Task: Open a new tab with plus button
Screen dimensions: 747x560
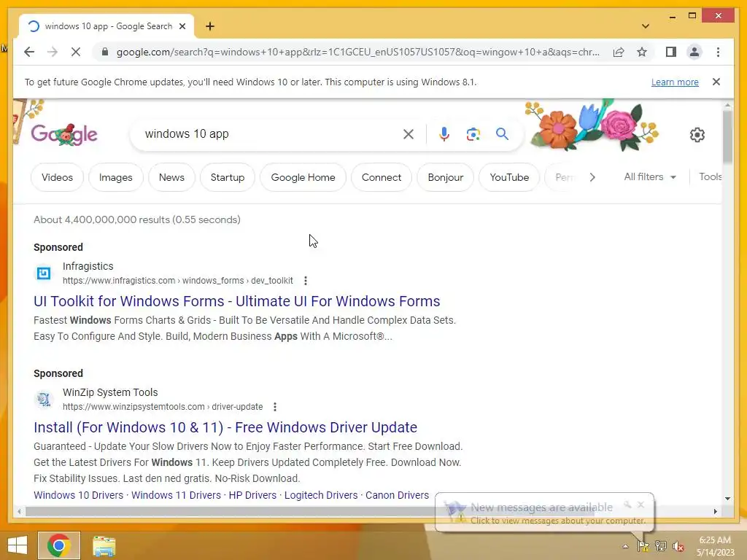Action: [x=210, y=26]
